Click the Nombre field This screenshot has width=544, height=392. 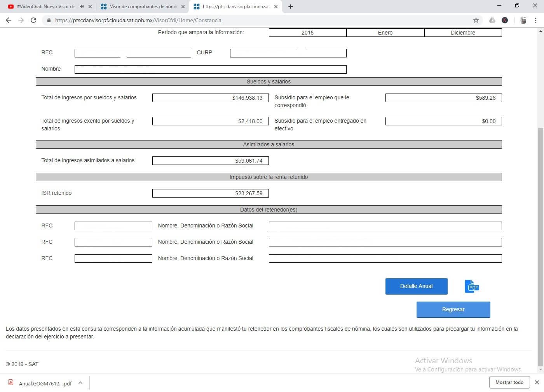pos(210,69)
